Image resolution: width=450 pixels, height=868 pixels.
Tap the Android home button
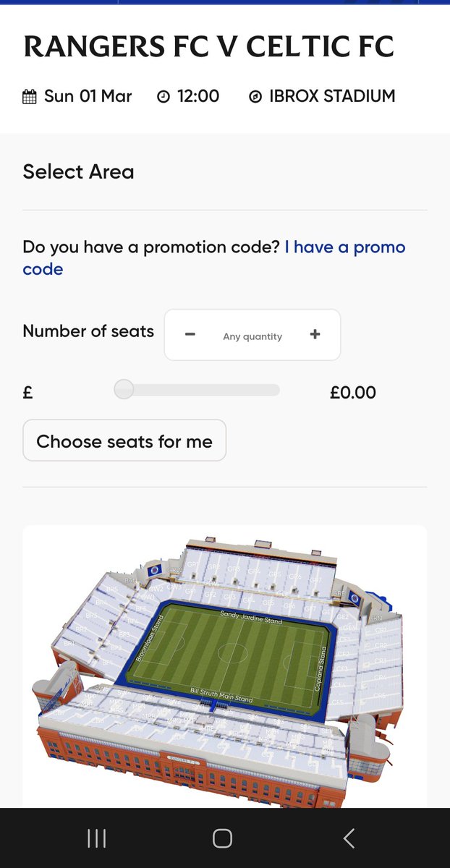tap(222, 838)
